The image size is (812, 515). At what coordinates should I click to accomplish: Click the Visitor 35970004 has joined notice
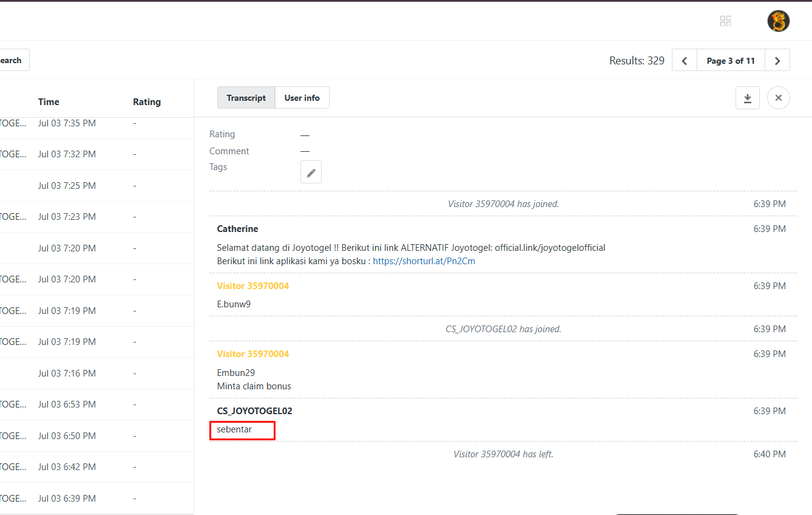pyautogui.click(x=503, y=204)
